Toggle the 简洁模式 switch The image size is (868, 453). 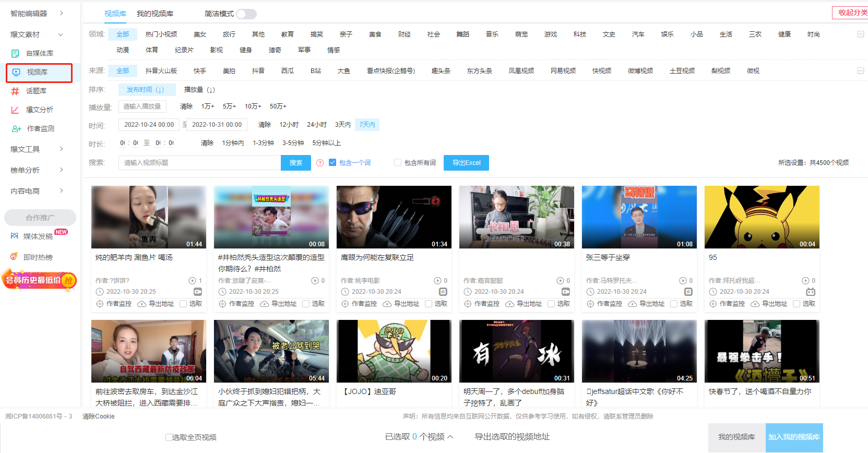(x=246, y=14)
